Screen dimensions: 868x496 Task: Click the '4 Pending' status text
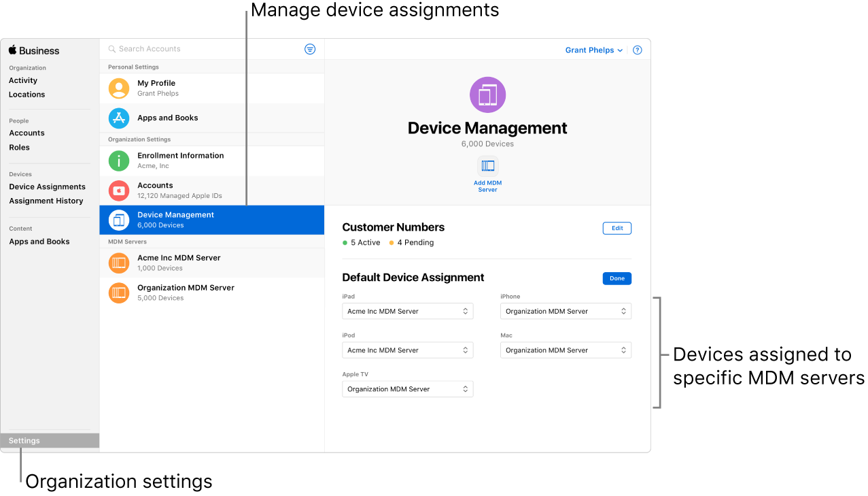(415, 243)
